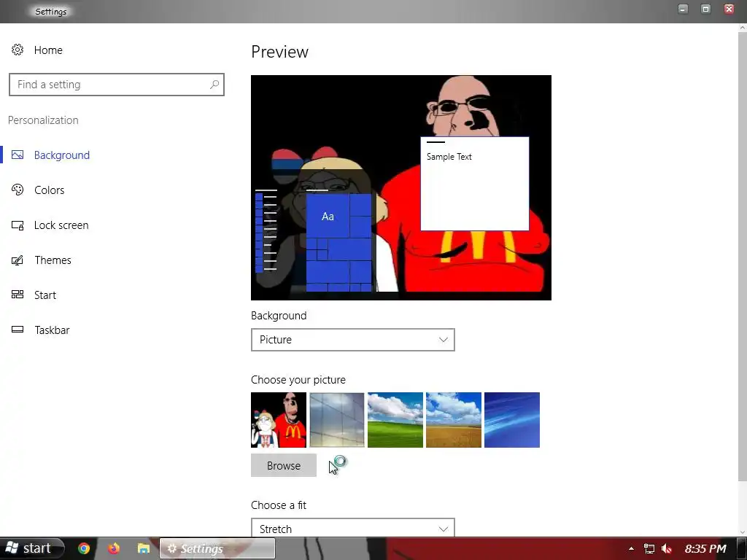
Task: Click the Taskbar icon in sidebar
Action: point(18,330)
